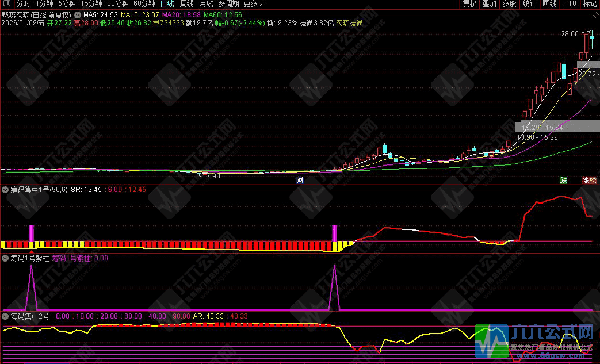600x364 pixels.
Task: Click the window layout icon at top-left
Action: pos(6,3)
